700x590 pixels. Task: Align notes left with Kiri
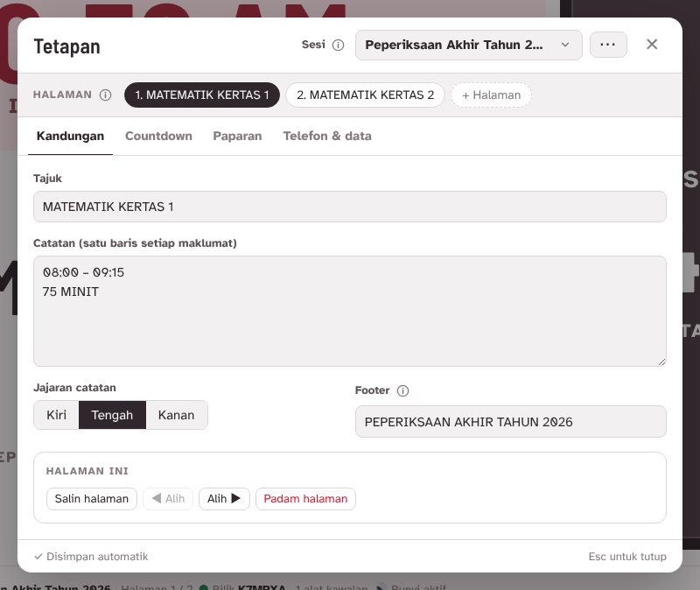click(x=56, y=415)
